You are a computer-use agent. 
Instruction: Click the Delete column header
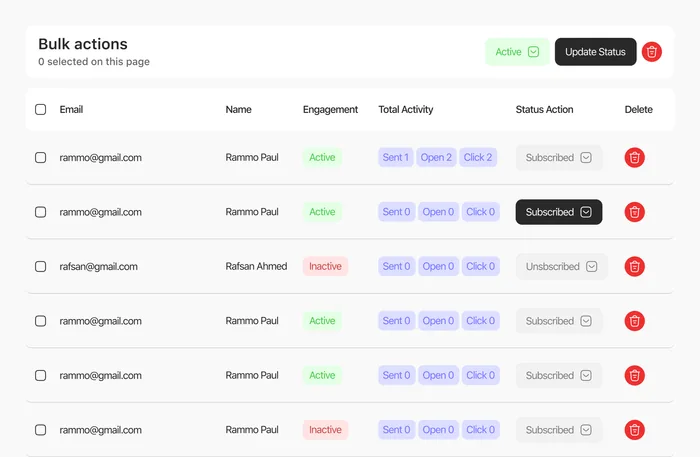pos(638,109)
